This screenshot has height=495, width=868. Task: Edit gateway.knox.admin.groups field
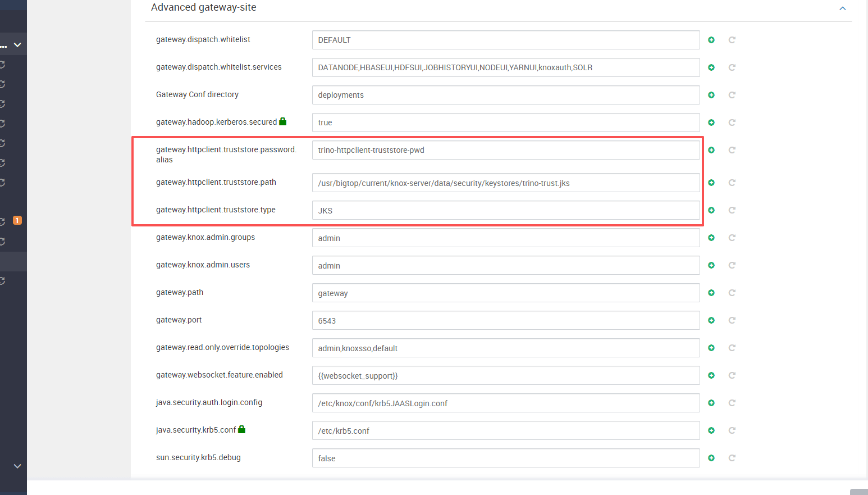point(506,238)
